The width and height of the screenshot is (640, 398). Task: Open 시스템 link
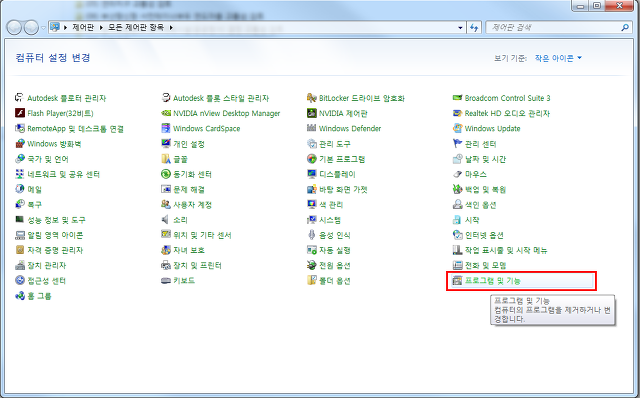pyautogui.click(x=329, y=220)
